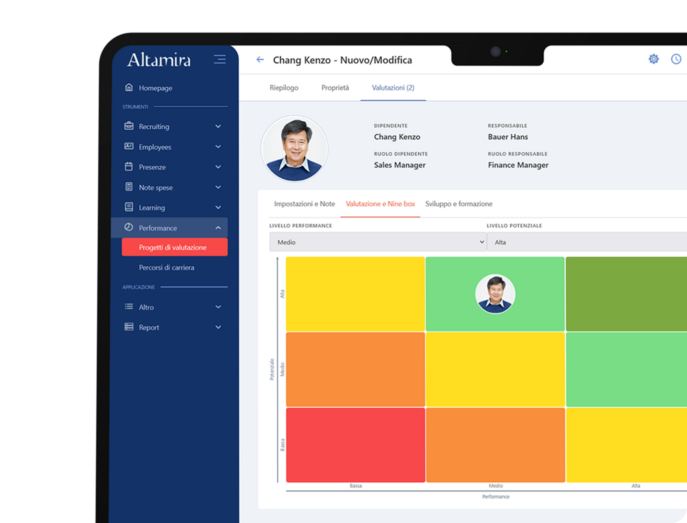Image resolution: width=687 pixels, height=523 pixels.
Task: Click the Performance gauge icon
Action: tap(129, 227)
